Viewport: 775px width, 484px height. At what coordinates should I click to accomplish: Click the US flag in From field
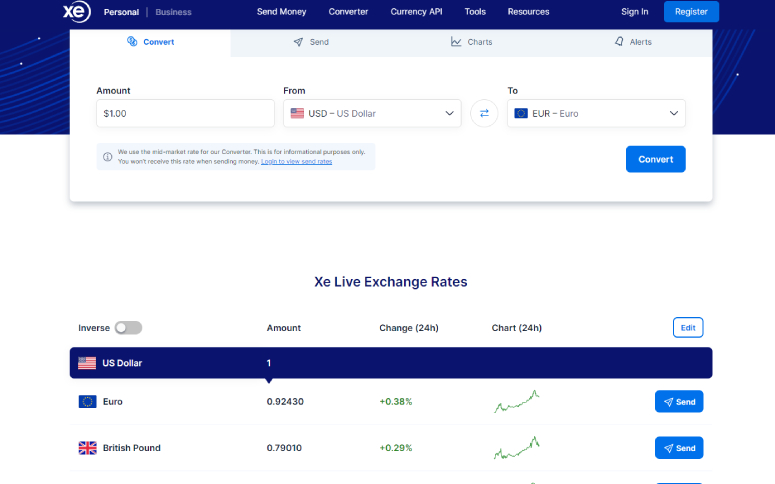297,113
